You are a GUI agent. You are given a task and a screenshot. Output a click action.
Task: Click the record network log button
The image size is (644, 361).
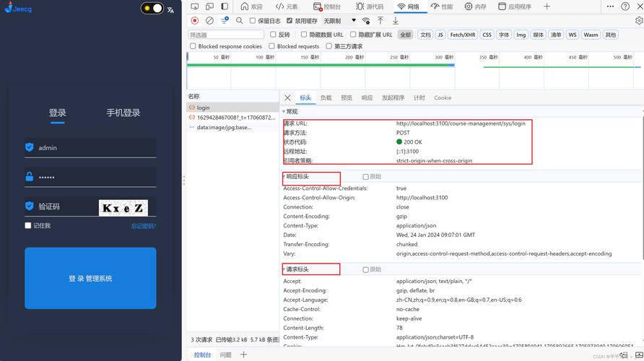click(x=195, y=21)
